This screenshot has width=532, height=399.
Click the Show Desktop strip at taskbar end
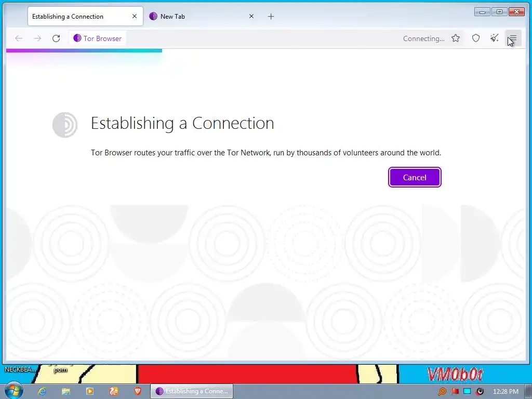528,391
